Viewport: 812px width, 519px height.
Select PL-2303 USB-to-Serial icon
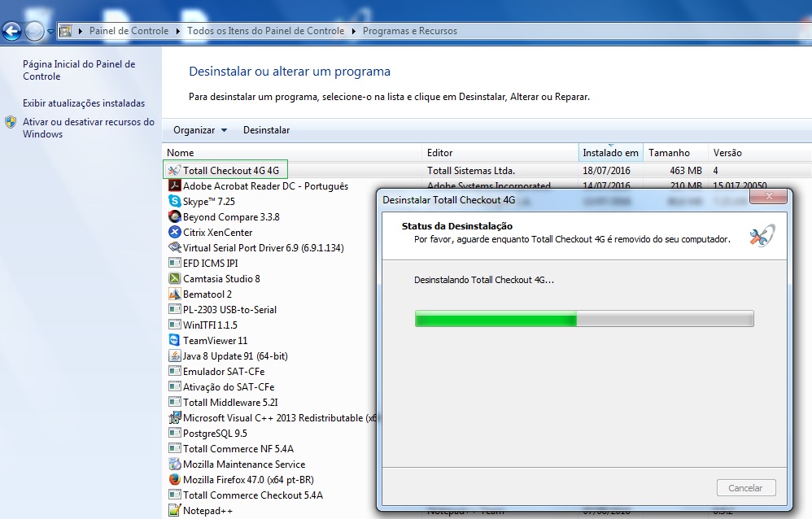[174, 309]
